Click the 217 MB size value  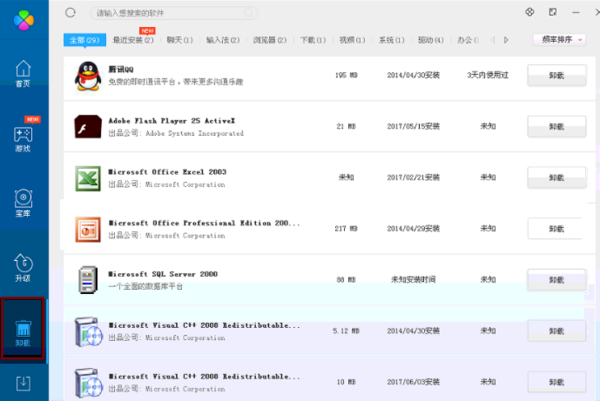(346, 229)
